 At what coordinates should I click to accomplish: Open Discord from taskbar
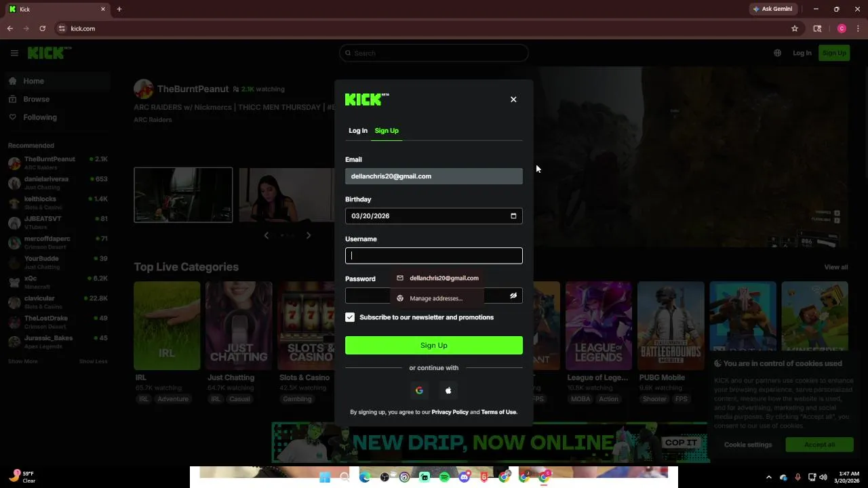[465, 477]
